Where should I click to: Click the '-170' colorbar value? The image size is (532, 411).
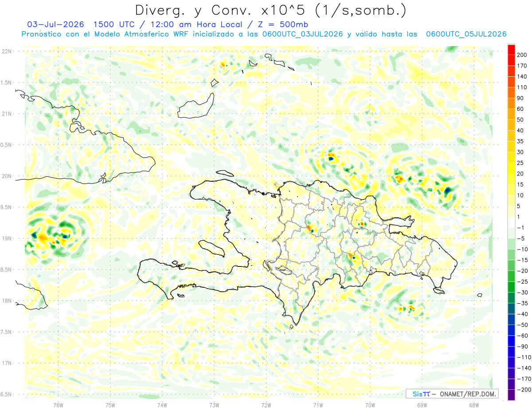(524, 379)
